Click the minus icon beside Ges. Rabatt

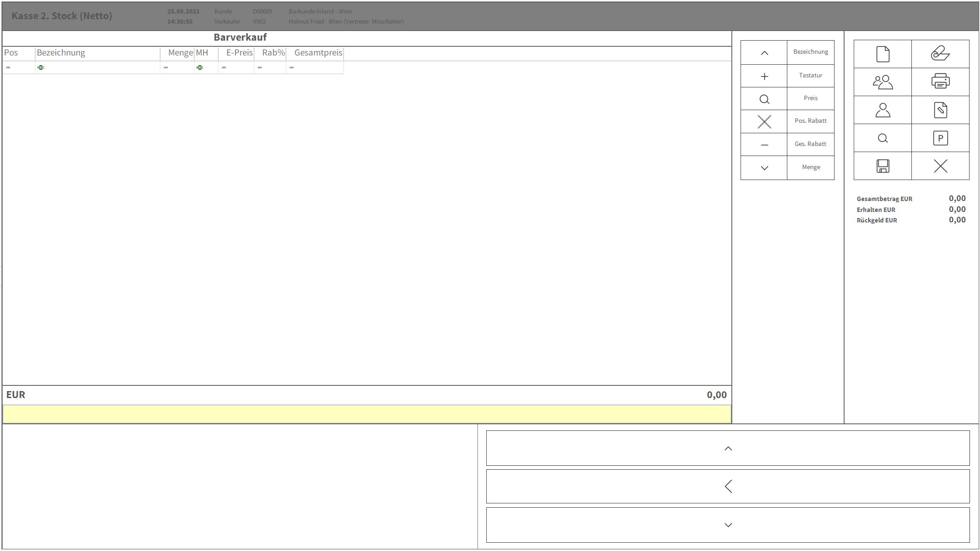coord(764,145)
